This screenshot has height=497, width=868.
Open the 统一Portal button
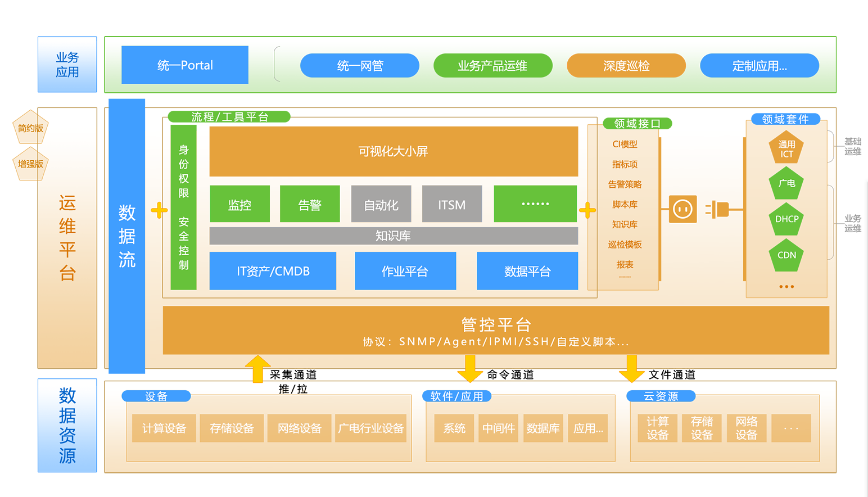click(184, 65)
